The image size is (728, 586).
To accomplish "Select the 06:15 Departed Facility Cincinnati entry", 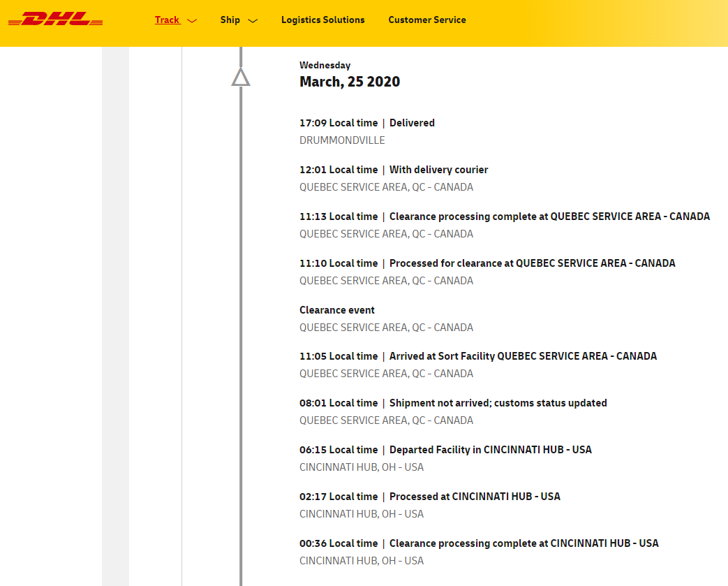I will coord(445,450).
